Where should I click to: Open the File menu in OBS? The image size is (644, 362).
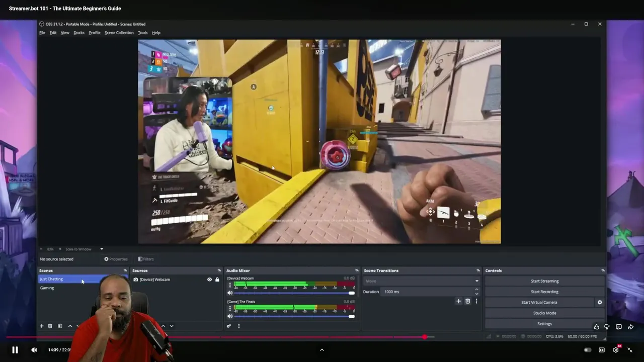tap(42, 33)
